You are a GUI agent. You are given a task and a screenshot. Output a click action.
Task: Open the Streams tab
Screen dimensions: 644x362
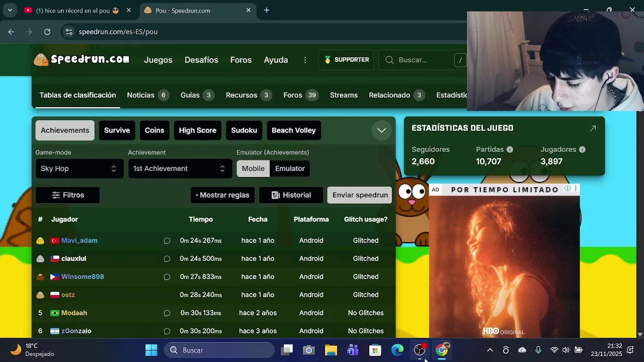coord(344,95)
